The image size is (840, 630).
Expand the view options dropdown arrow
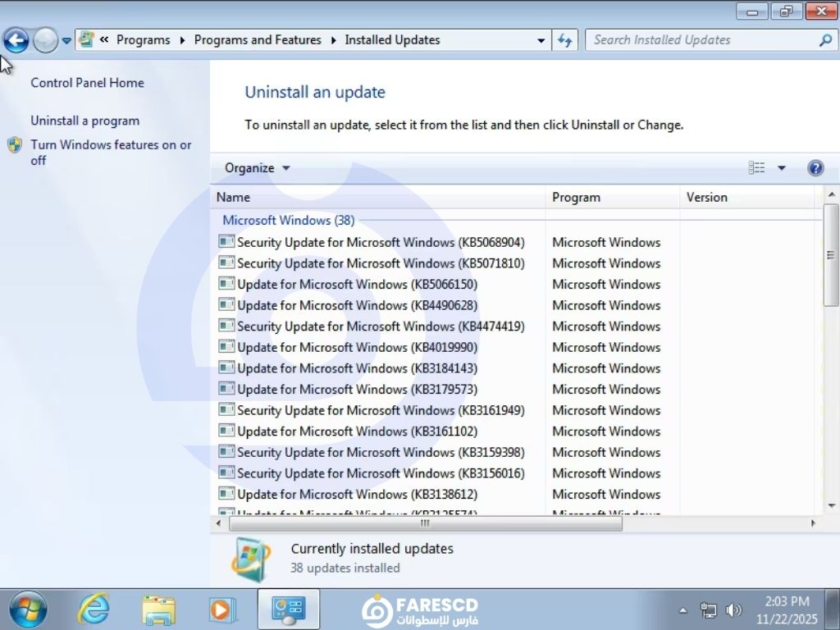point(781,168)
